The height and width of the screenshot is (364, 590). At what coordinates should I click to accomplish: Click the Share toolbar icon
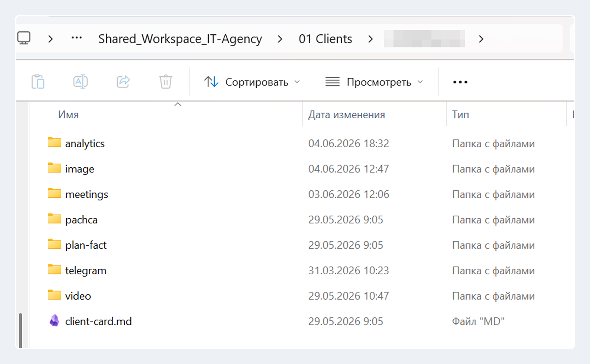[123, 81]
